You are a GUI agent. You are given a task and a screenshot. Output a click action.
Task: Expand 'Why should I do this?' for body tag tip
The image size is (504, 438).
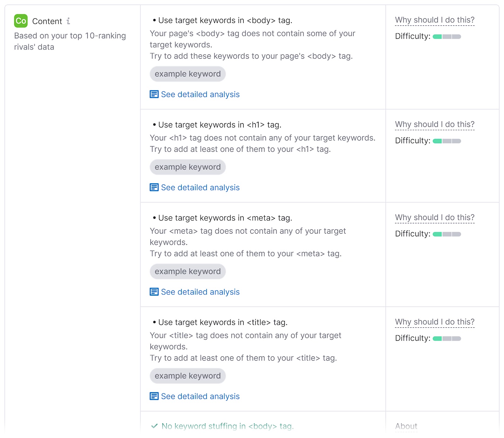[x=435, y=20]
